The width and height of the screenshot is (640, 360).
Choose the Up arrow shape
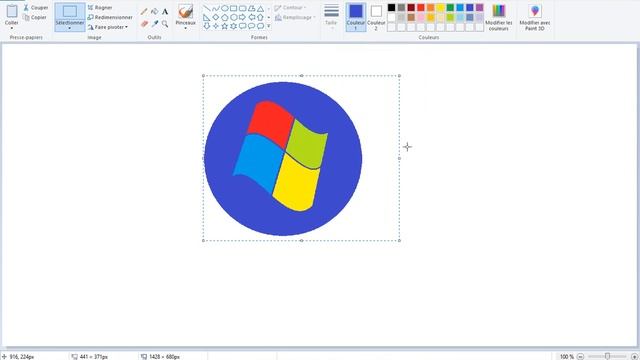pyautogui.click(x=260, y=17)
